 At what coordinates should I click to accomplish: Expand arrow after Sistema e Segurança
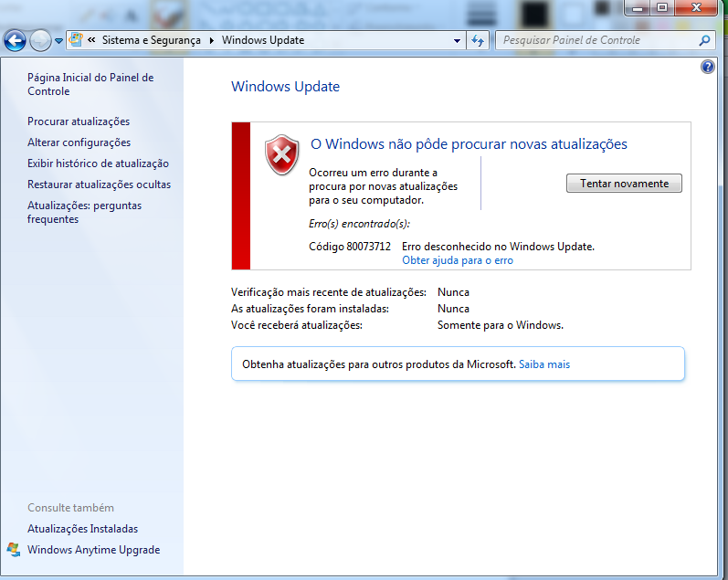click(212, 40)
